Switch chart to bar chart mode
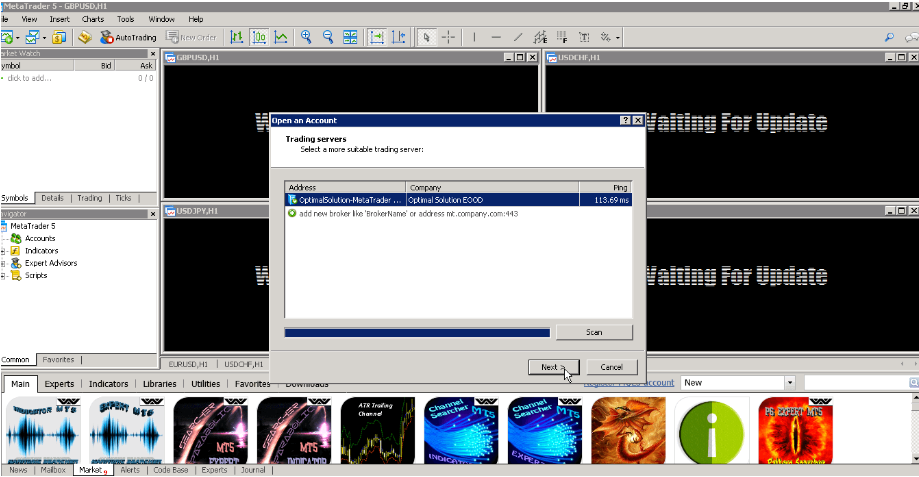The image size is (919, 477). tap(237, 37)
